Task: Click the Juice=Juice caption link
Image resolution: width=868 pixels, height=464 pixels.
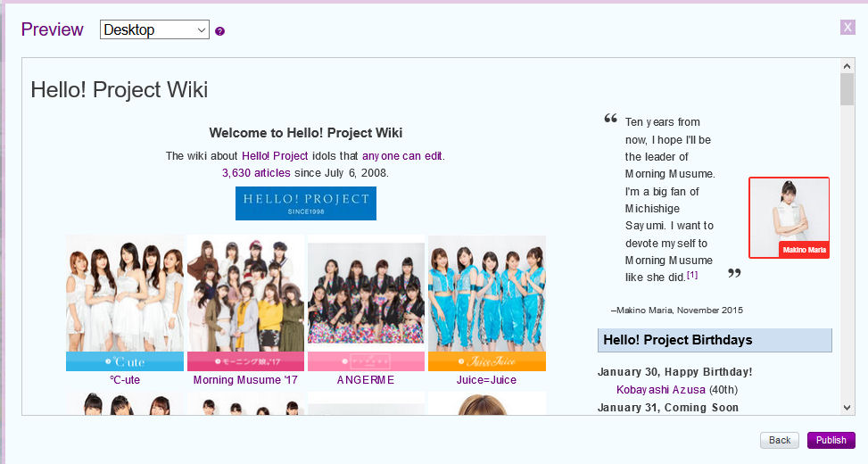Action: 486,380
